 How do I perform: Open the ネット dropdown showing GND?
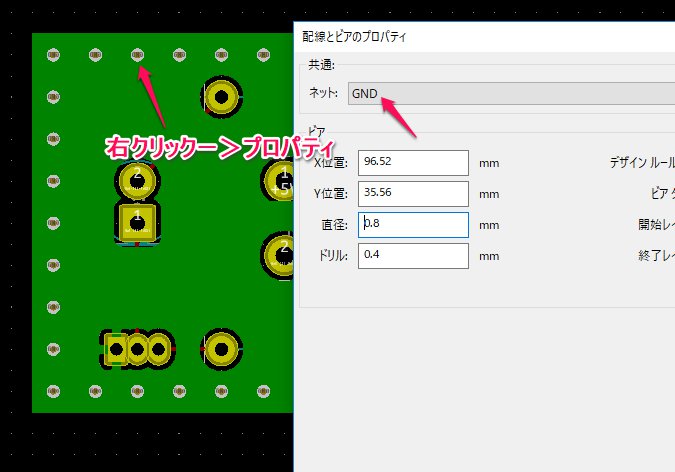510,94
